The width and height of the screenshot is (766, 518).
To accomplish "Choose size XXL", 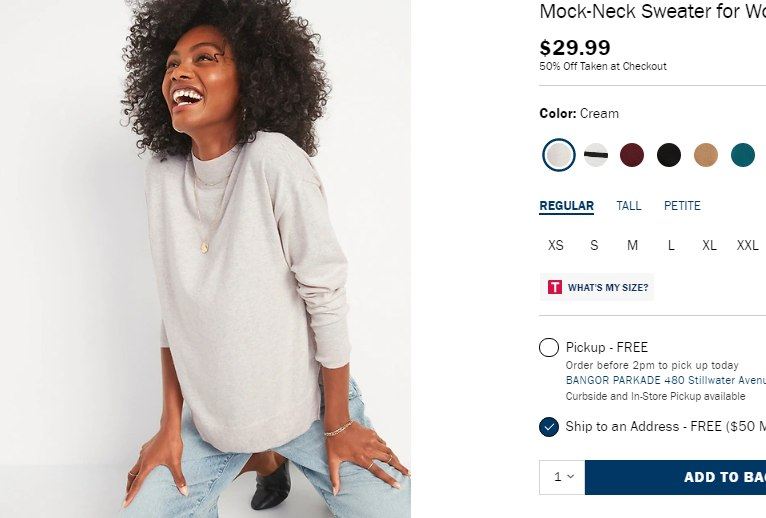I will click(748, 246).
